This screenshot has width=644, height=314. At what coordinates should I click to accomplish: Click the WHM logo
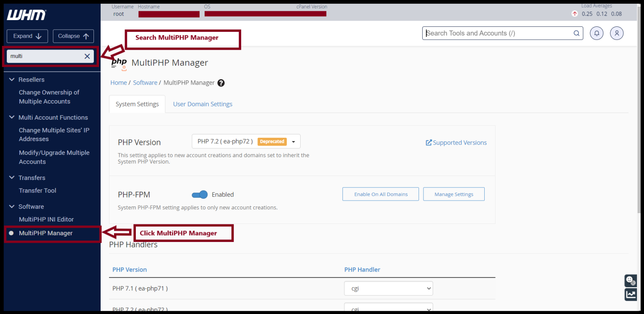[x=27, y=15]
